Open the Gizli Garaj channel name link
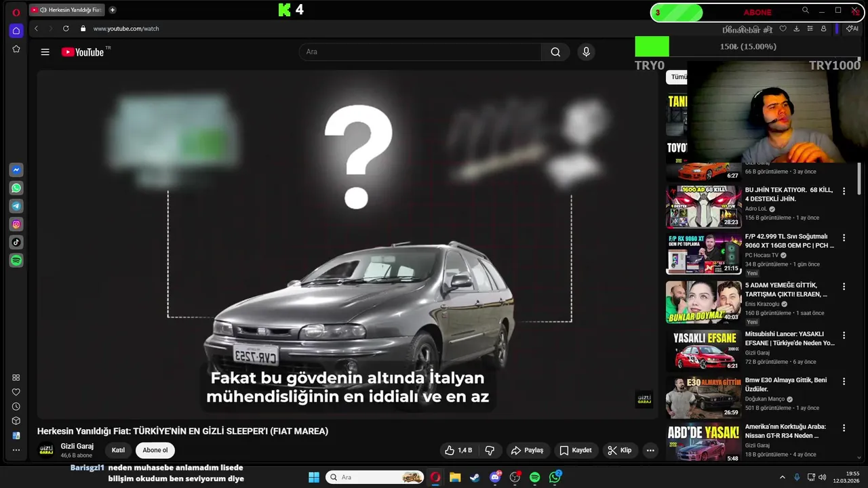This screenshot has width=868, height=488. pos(77,446)
